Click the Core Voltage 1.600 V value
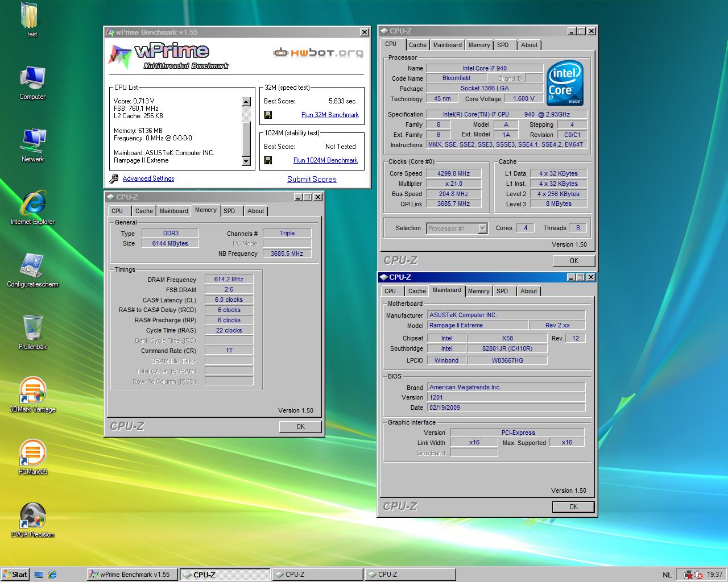Screen dimensions: 728x582 tap(524, 98)
